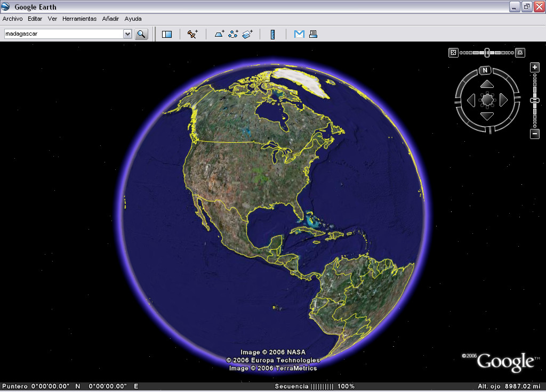Click the madagascar search input field

click(64, 34)
